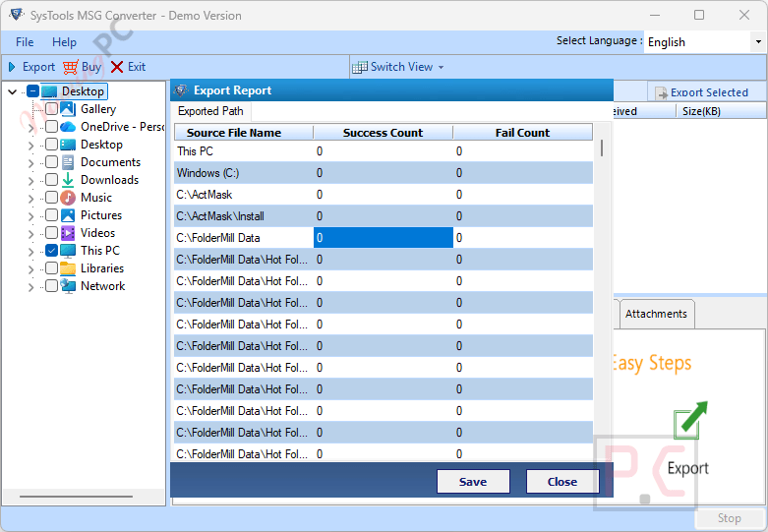Click the green Downloads arrow icon
The height and width of the screenshot is (532, 768).
68,180
